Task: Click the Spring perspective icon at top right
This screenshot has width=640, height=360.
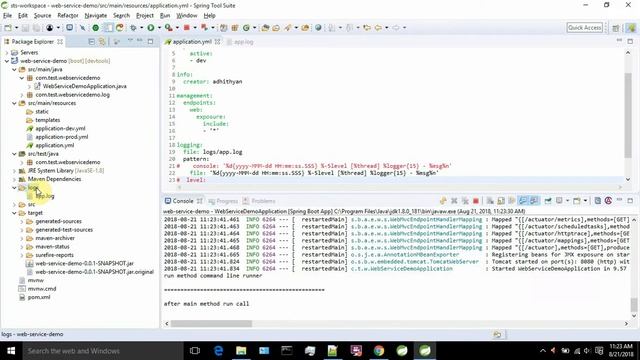Action: (631, 28)
